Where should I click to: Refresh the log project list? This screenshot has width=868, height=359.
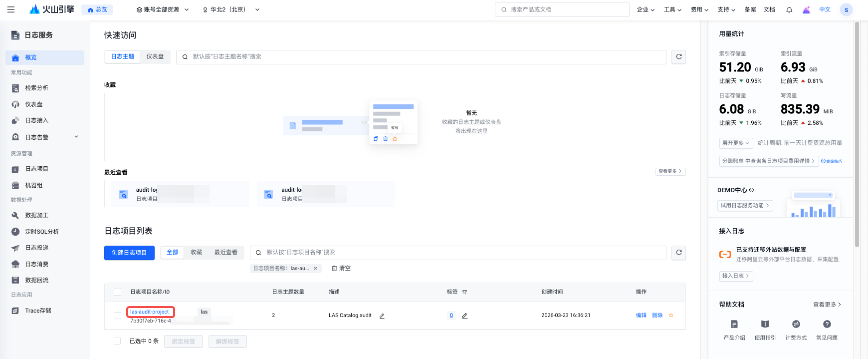tap(678, 253)
